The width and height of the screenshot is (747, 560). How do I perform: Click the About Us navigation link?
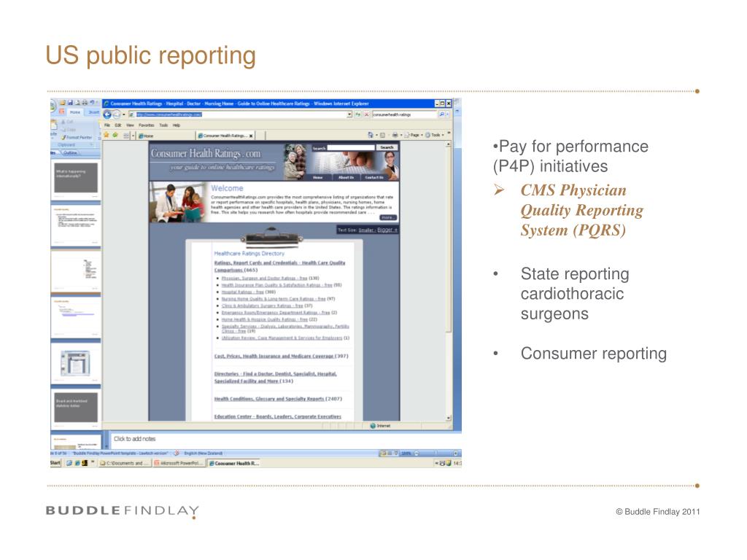(346, 177)
